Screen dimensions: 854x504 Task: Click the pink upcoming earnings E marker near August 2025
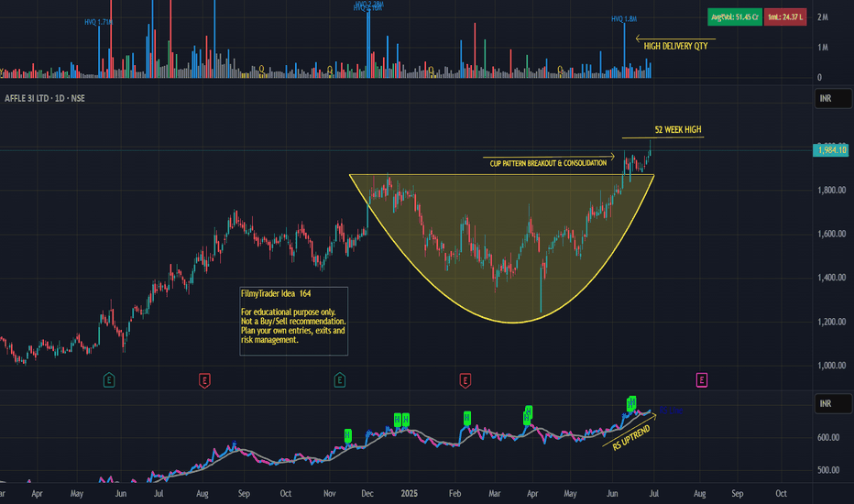pyautogui.click(x=702, y=379)
